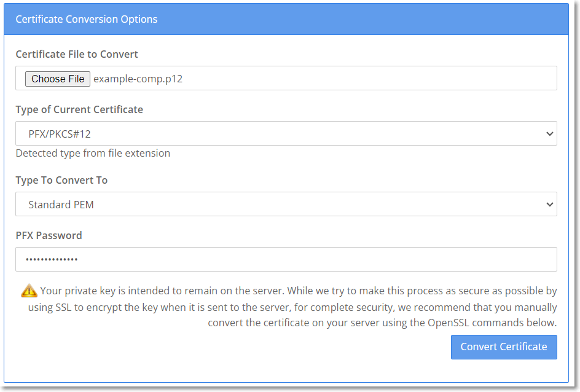The width and height of the screenshot is (580, 392).
Task: Click the warning triangle icon
Action: click(x=29, y=291)
